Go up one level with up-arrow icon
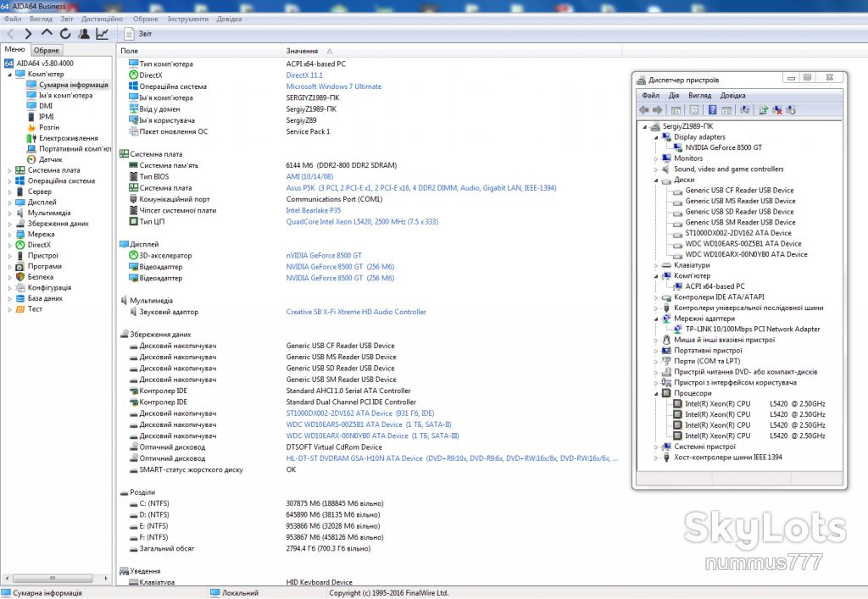 [x=47, y=33]
